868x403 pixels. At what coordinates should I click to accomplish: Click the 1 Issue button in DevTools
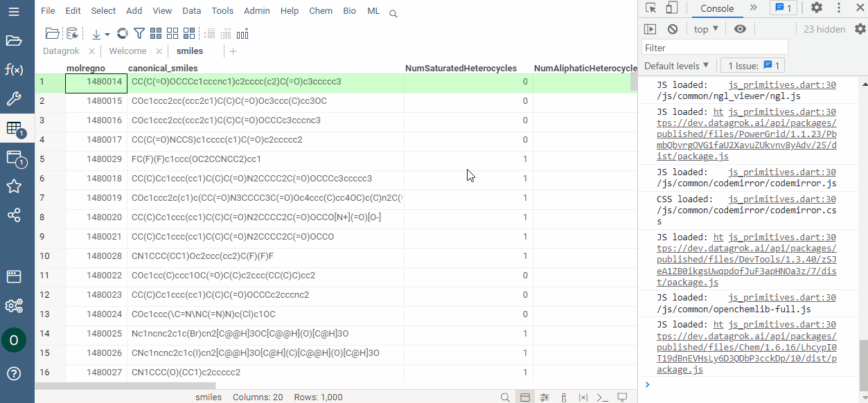pyautogui.click(x=752, y=65)
